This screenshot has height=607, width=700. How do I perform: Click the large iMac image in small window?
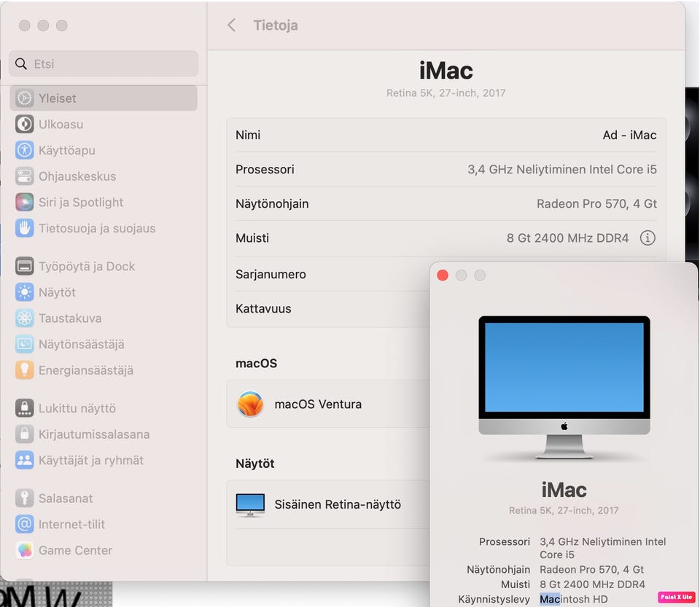(564, 388)
